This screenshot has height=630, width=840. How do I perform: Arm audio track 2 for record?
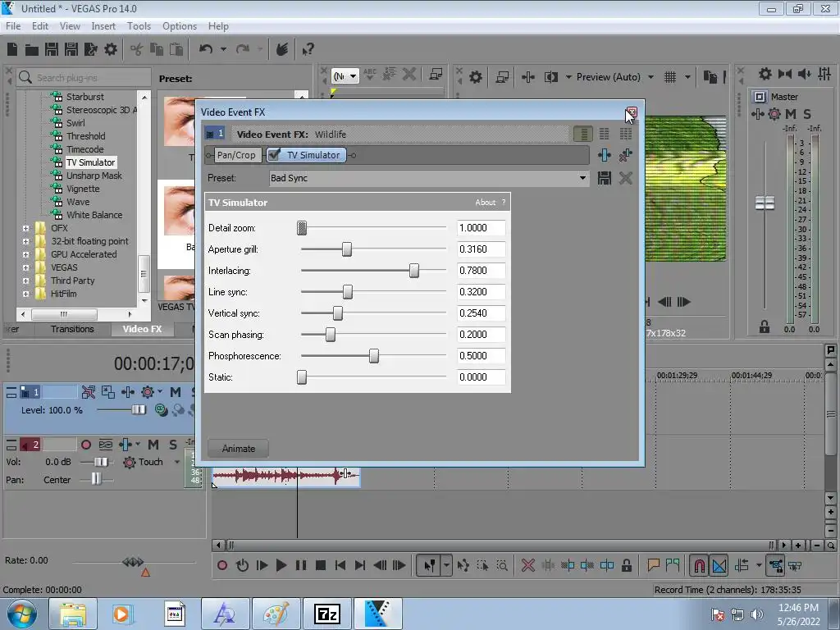coord(85,444)
